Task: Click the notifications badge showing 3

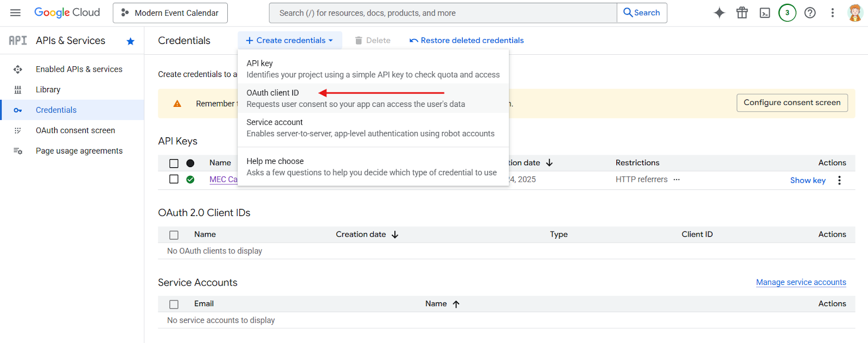Action: click(x=787, y=13)
